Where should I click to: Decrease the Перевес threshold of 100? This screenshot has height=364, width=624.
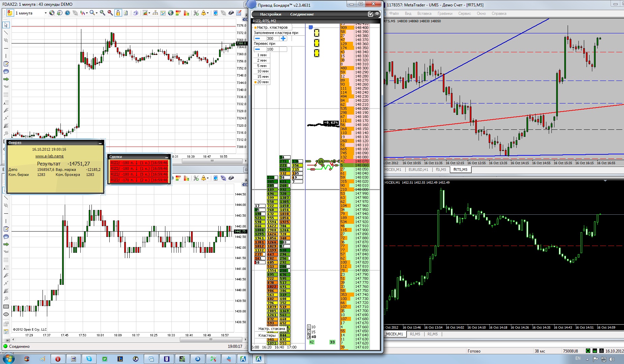tap(257, 49)
